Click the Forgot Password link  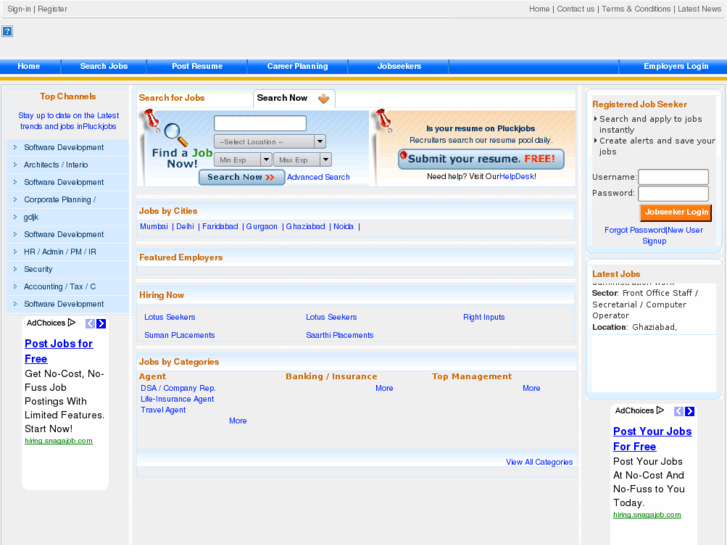click(x=635, y=230)
